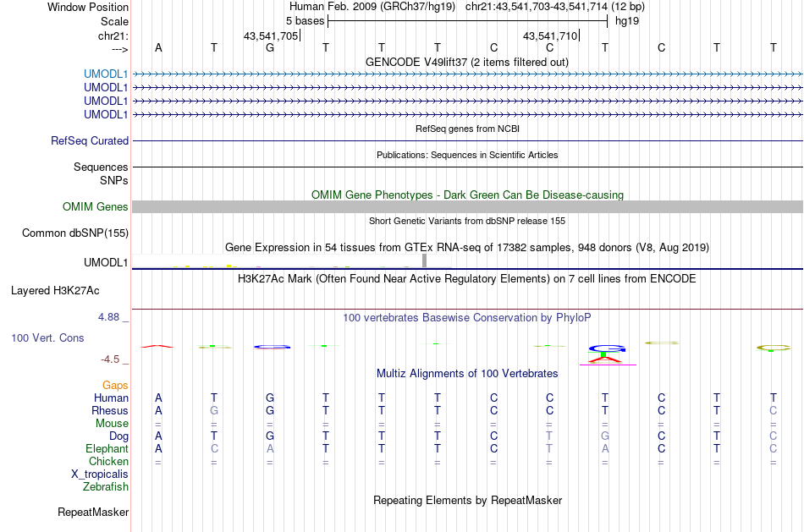804x532 pixels.
Task: Click the Elephant species label
Action: click(107, 449)
